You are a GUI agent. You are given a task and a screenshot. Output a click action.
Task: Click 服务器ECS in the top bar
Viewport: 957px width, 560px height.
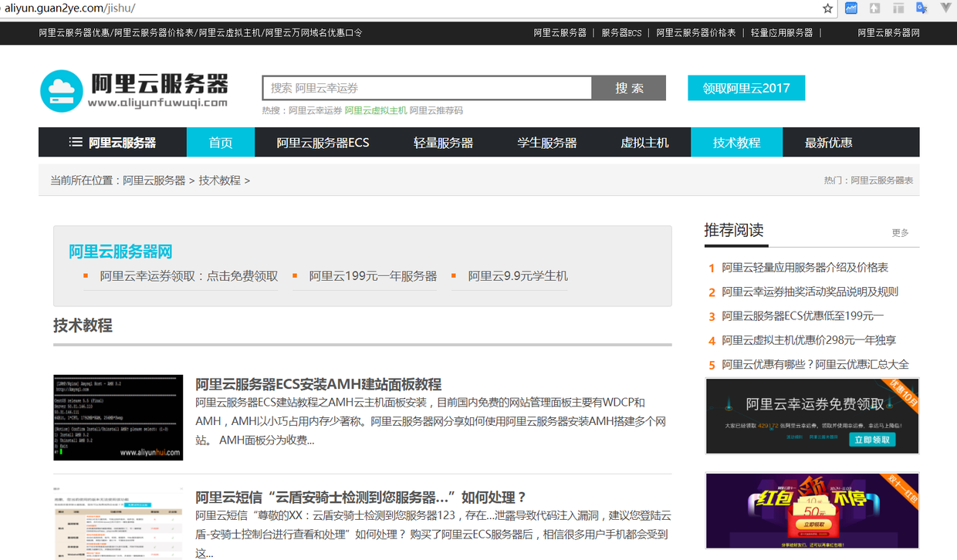click(x=622, y=33)
